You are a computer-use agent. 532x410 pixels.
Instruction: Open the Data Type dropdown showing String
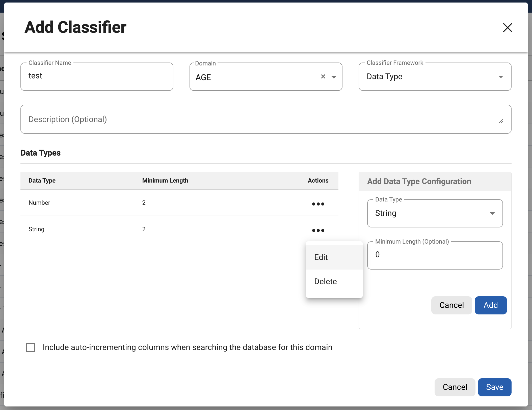[x=492, y=213]
